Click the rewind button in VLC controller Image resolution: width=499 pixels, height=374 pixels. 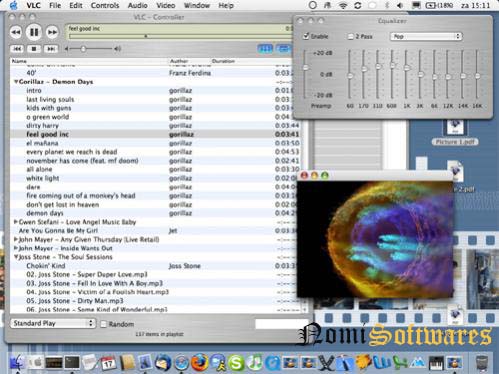click(16, 32)
